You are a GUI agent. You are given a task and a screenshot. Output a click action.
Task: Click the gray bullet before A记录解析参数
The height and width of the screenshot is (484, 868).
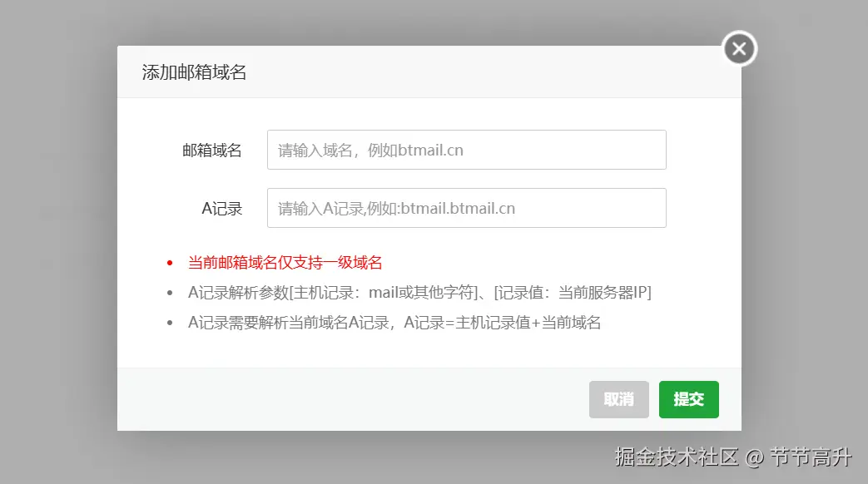[170, 293]
